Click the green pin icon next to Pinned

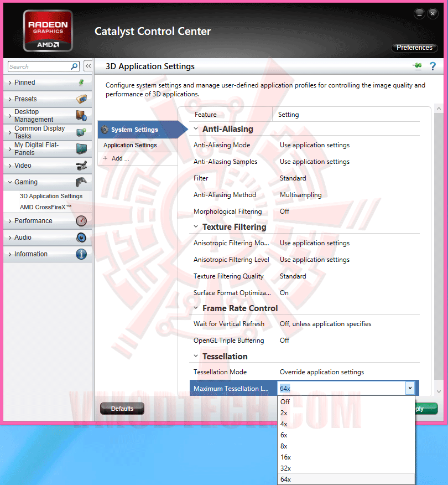click(81, 82)
